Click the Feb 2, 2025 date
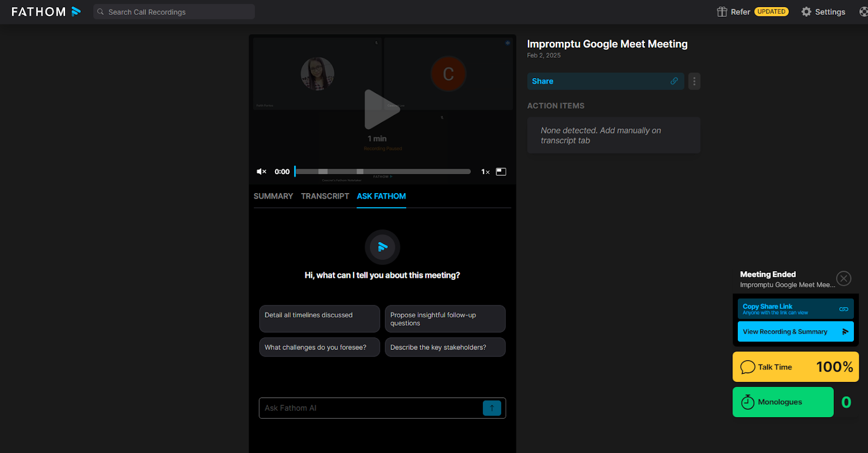 click(x=544, y=55)
